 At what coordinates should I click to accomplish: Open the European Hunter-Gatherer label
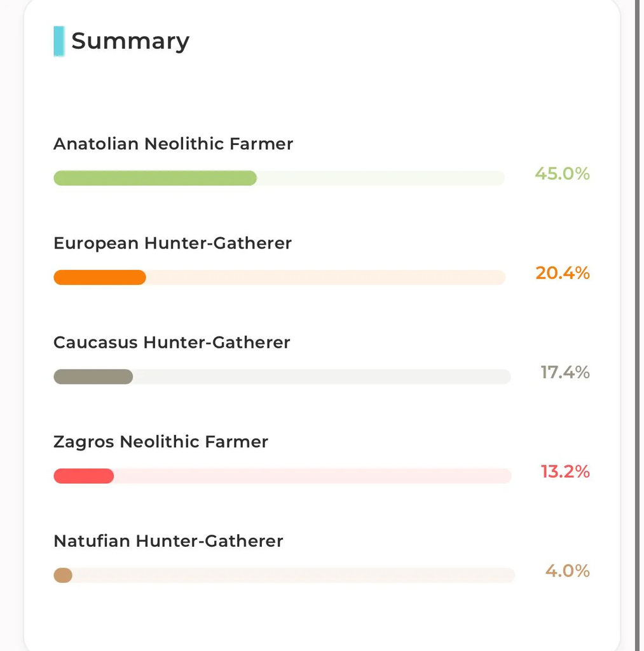[172, 243]
